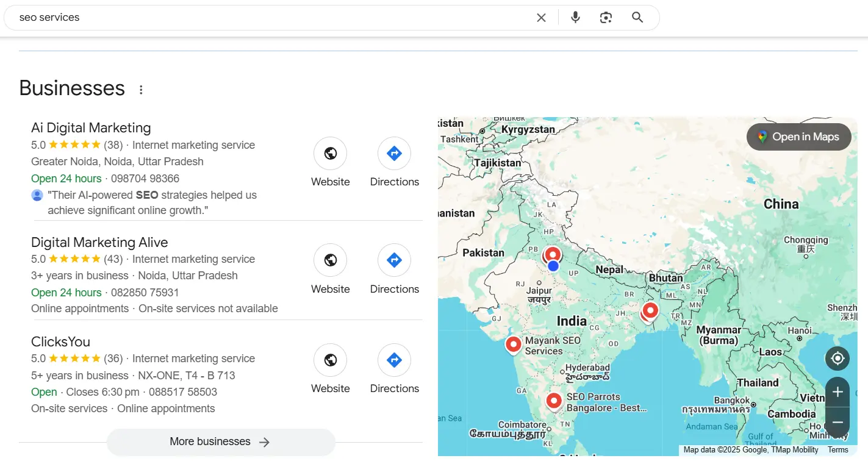The height and width of the screenshot is (475, 868).
Task: Zoom out the map with minus button
Action: click(838, 422)
